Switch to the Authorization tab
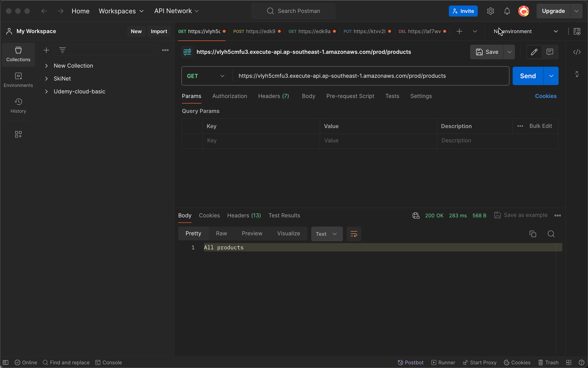Viewport: 588px width, 368px height. tap(230, 96)
